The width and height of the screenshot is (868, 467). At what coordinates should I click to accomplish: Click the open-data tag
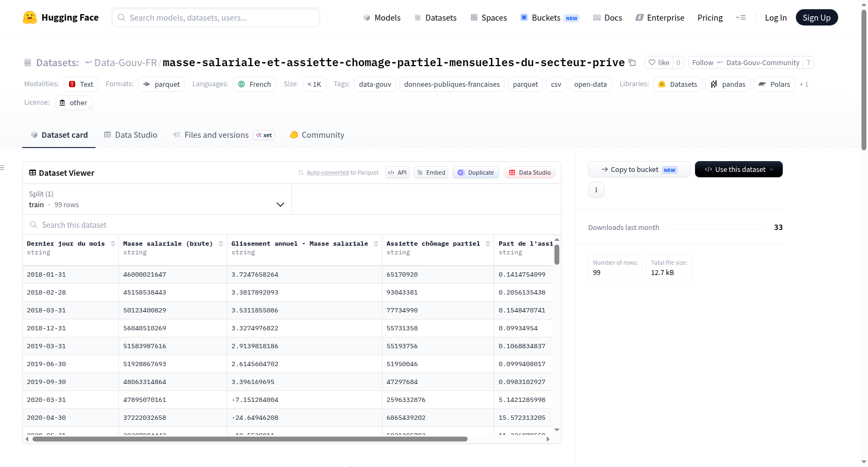(590, 84)
